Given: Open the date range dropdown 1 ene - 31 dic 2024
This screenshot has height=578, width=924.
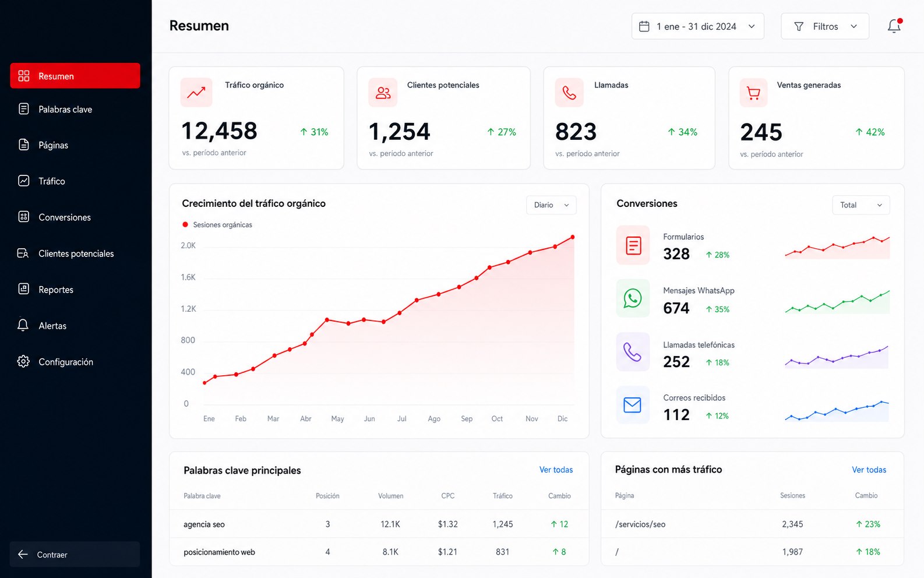Looking at the screenshot, I should (697, 26).
